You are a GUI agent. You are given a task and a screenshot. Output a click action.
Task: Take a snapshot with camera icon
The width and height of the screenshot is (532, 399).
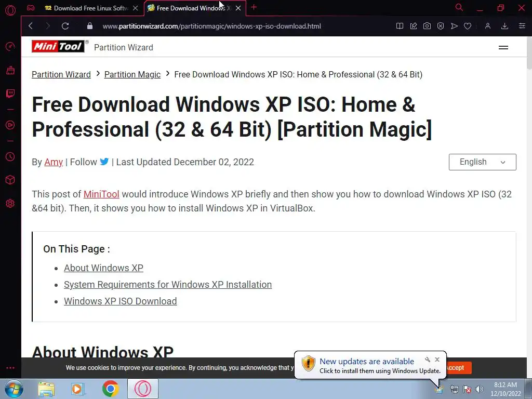pyautogui.click(x=427, y=26)
